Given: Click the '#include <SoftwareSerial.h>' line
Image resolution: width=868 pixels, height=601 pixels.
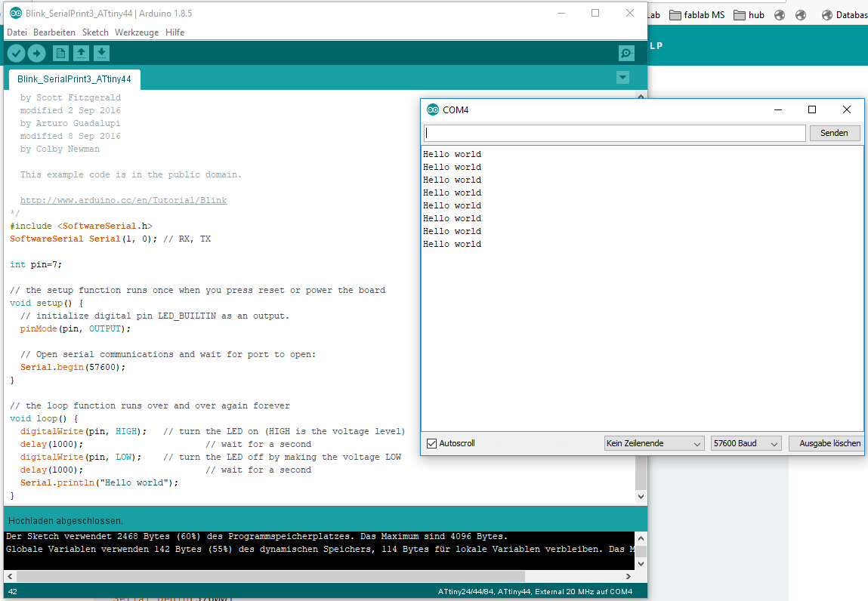Looking at the screenshot, I should tap(82, 226).
